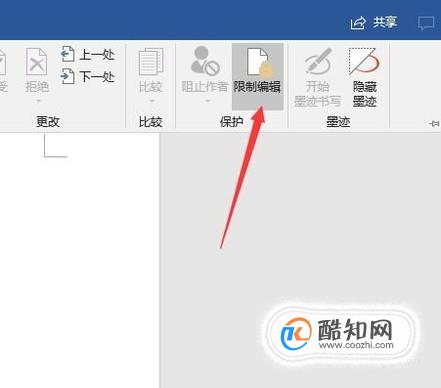Pin the ribbon using the pushpin icon
Viewport: 441px width, 388px height.
coord(434,124)
